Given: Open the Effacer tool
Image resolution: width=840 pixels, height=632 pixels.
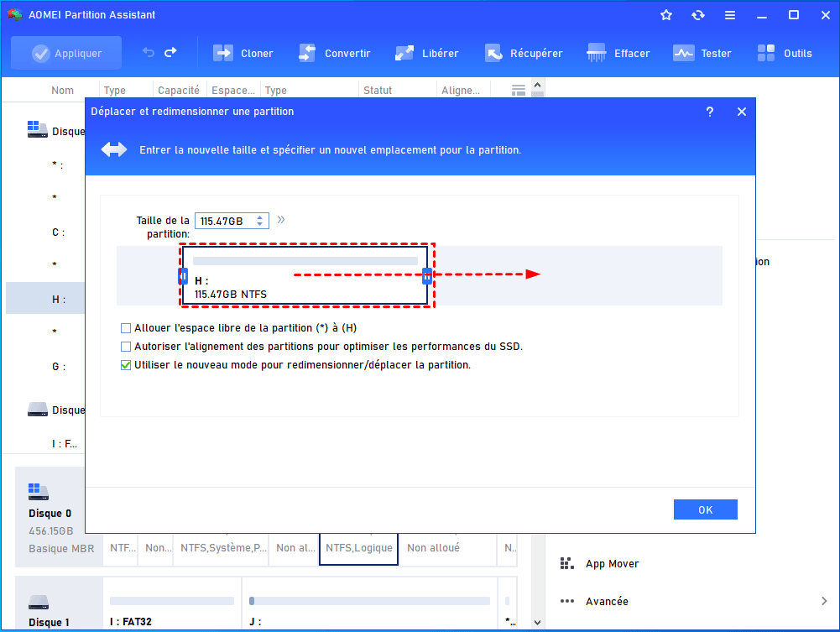Looking at the screenshot, I should 618,53.
